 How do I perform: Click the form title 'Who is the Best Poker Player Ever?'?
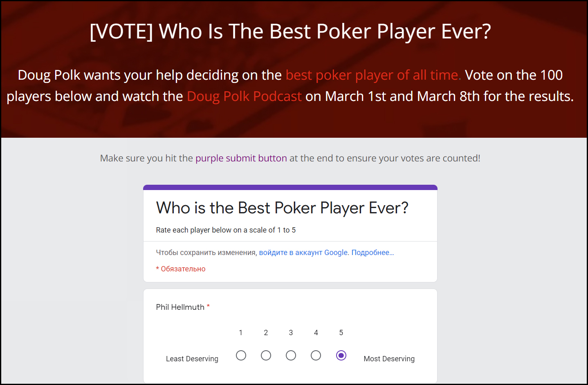point(282,208)
